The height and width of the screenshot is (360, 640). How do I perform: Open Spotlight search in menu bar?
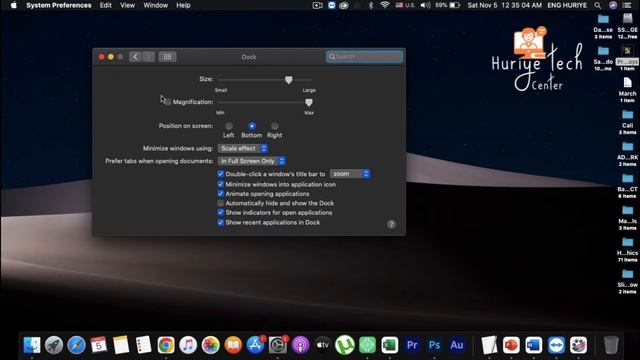click(x=598, y=5)
